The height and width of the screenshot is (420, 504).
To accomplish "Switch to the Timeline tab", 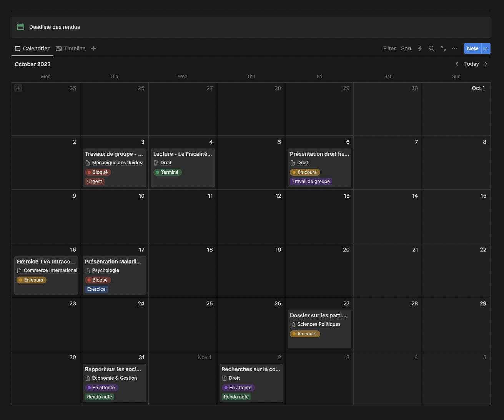I will click(71, 48).
